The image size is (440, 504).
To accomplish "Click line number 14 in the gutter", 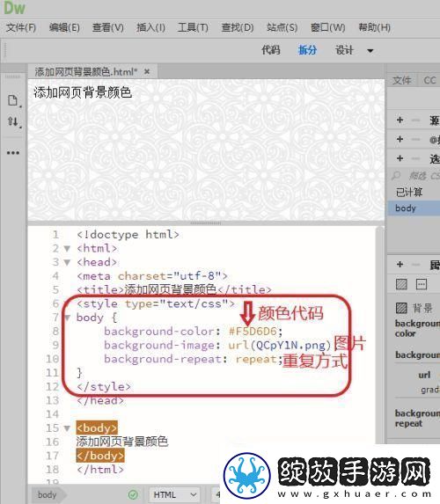I will pyautogui.click(x=53, y=414).
